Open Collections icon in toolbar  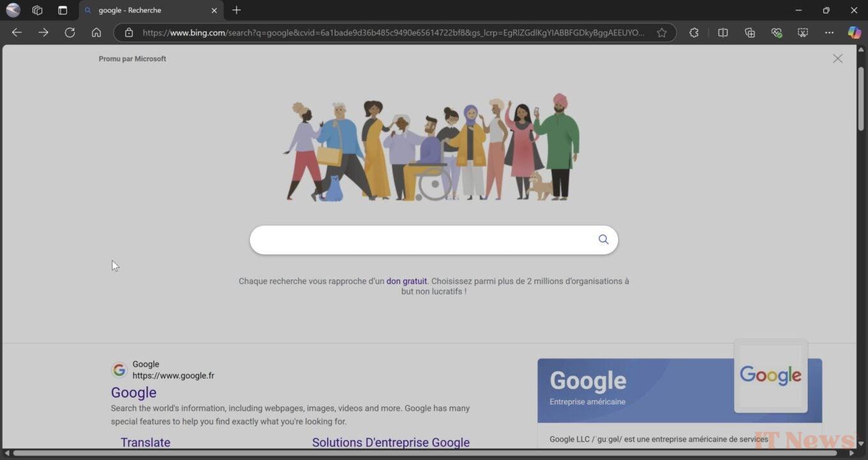tap(750, 33)
